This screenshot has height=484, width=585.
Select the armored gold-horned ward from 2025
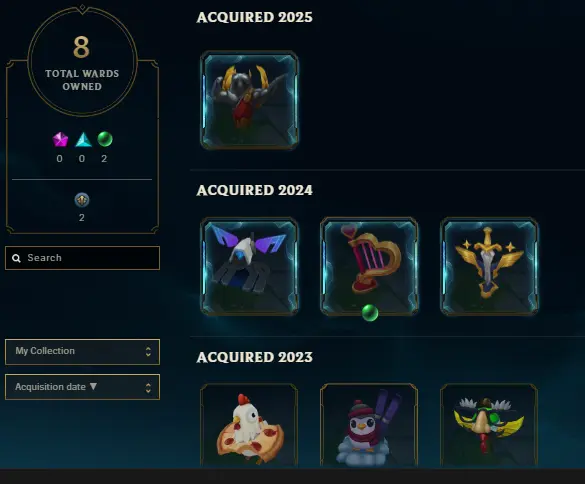coord(250,100)
